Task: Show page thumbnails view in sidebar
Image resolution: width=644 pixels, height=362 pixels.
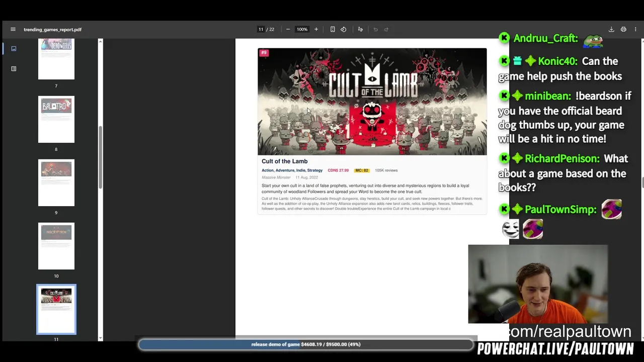Action: [x=14, y=49]
